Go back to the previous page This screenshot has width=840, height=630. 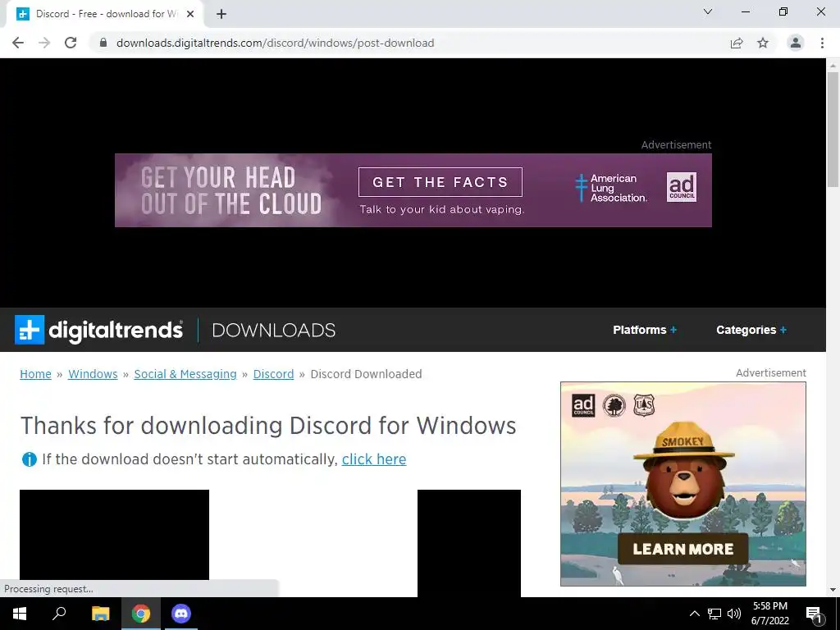click(18, 43)
